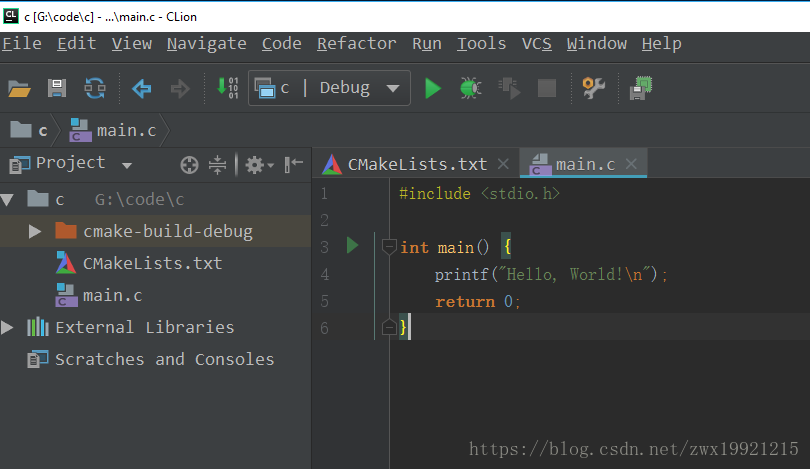The image size is (810, 469).
Task: Run the program with green play button
Action: 432,88
